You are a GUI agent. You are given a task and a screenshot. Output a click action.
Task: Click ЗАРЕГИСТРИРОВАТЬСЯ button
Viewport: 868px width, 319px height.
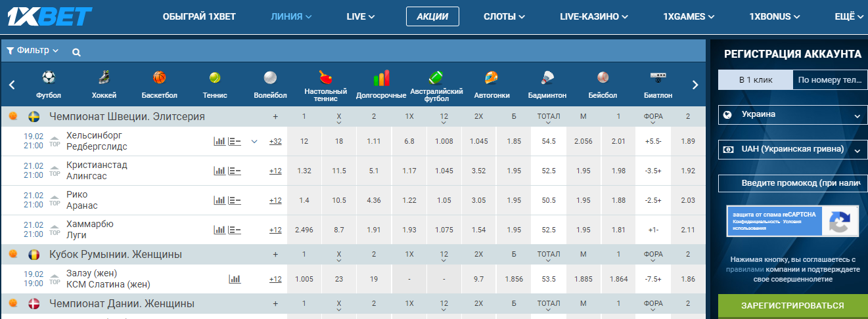pos(792,306)
